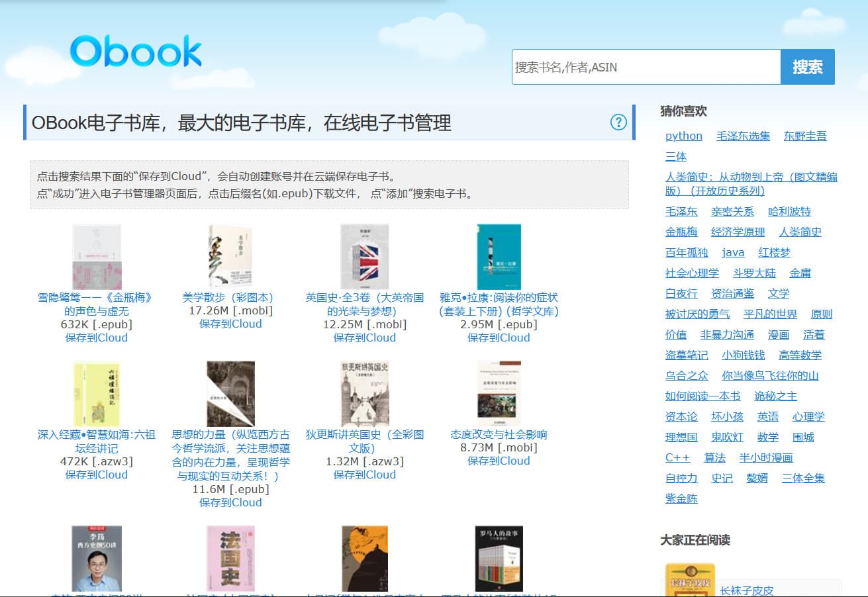Select the 你当像鸟飞往你的山 tag
The image size is (868, 597).
tap(770, 375)
